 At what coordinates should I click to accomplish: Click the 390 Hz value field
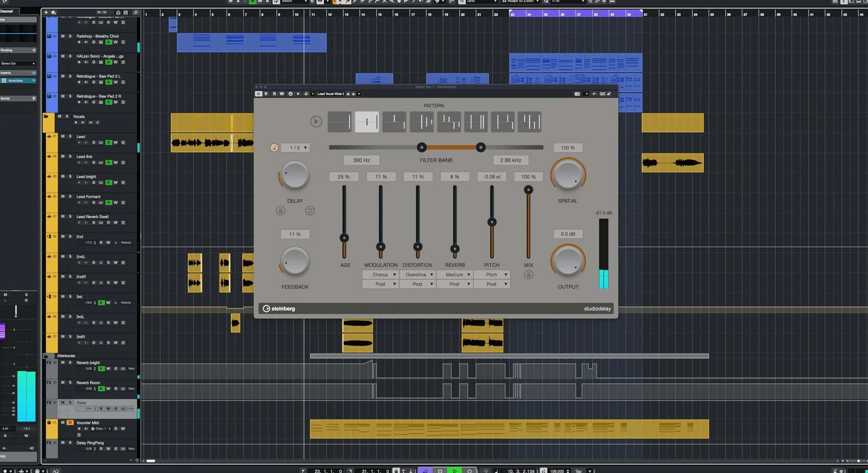click(361, 160)
